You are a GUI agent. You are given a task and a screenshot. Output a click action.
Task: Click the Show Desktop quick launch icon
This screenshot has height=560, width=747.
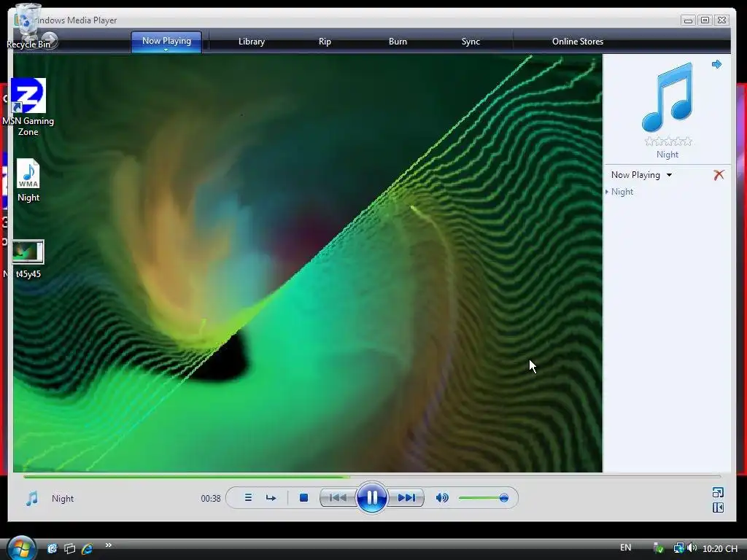[52, 548]
